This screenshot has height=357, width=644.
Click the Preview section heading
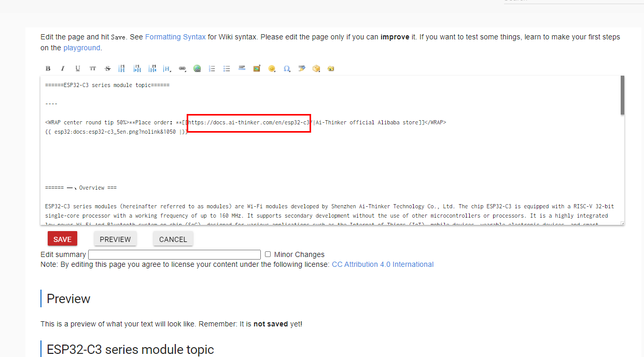pyautogui.click(x=68, y=299)
